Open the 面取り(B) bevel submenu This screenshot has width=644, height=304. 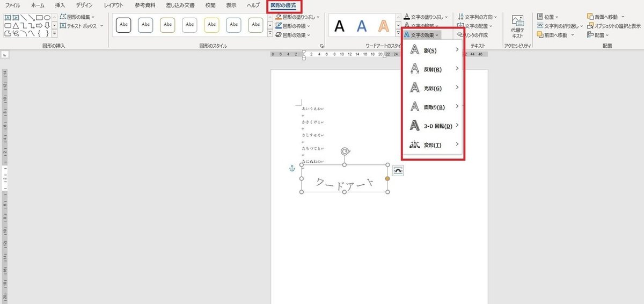coord(434,107)
